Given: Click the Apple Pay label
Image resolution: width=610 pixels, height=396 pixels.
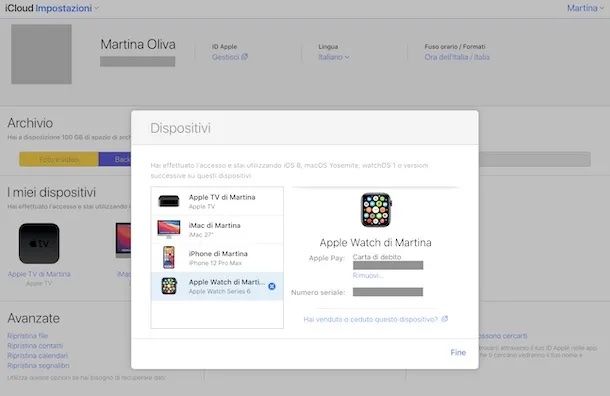Looking at the screenshot, I should pos(327,258).
